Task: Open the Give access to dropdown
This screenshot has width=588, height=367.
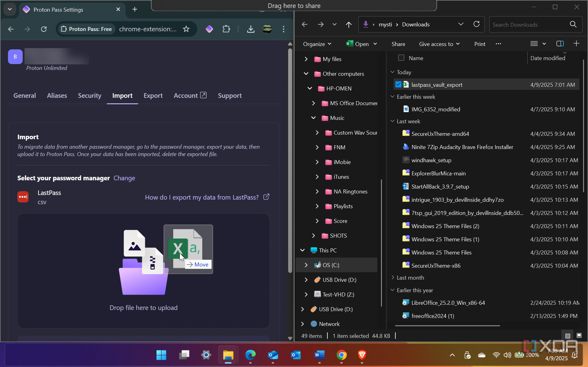Action: 439,44
